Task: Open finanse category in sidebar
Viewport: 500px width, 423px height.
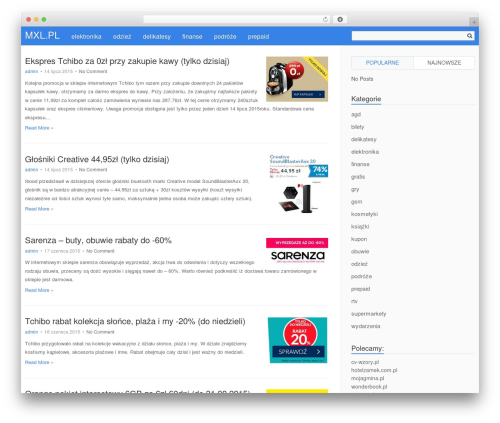Action: (x=360, y=164)
